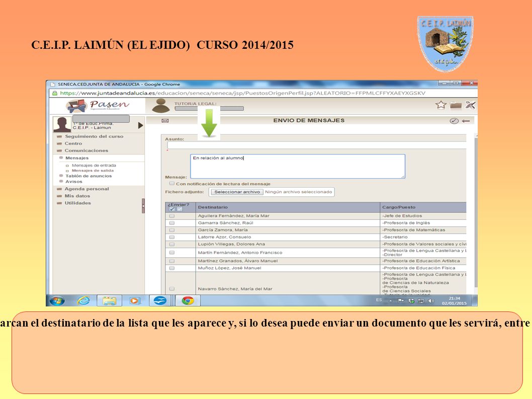Click the volume icon in the system tray
The width and height of the screenshot is (532, 399).
pos(431,301)
